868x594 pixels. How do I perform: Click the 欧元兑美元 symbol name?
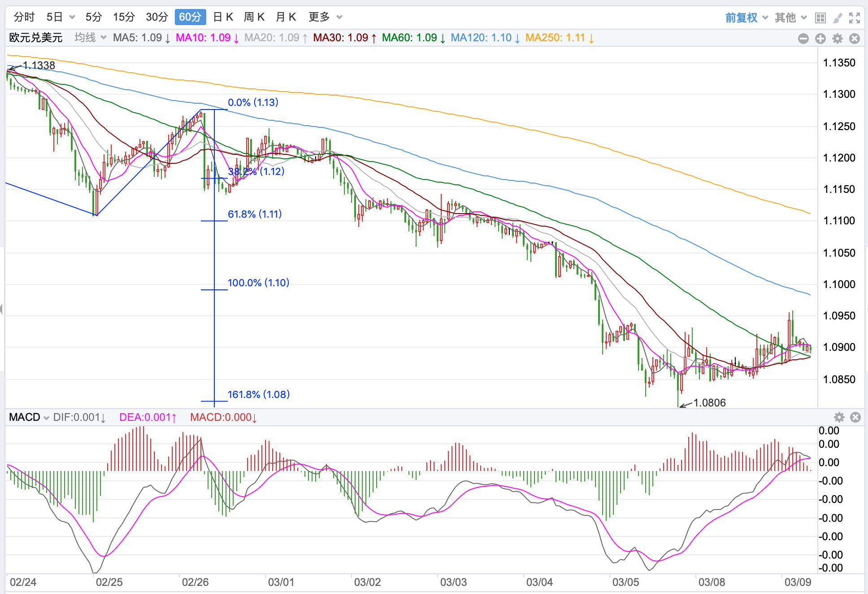36,38
